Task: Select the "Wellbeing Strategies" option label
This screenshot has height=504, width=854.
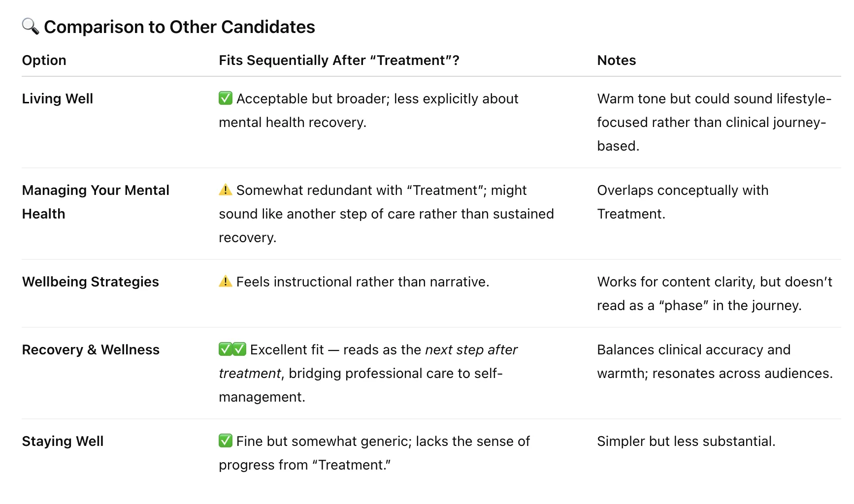Action: [x=91, y=282]
